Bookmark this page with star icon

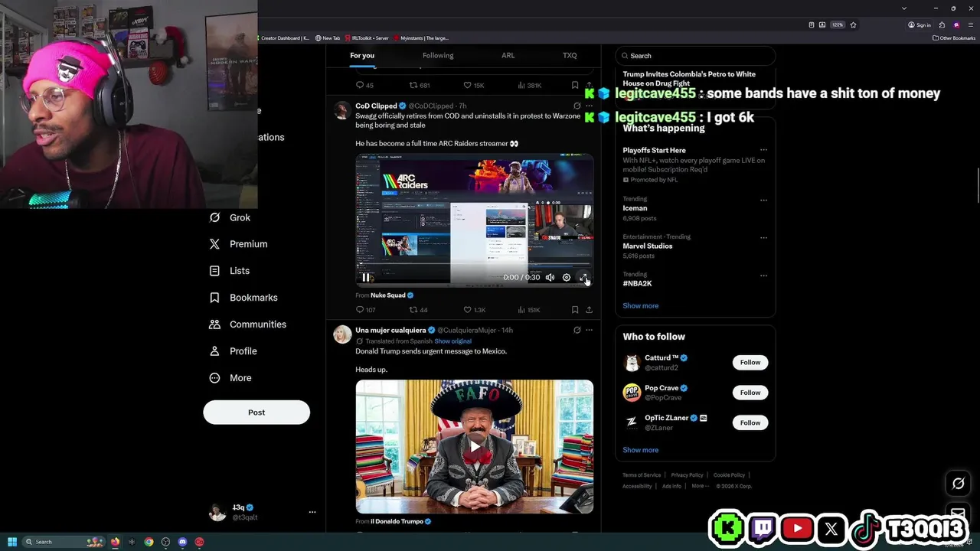[853, 24]
